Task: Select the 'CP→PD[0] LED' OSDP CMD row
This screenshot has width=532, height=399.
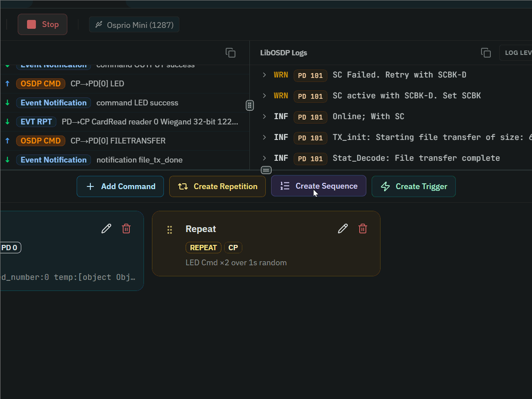Action: point(124,84)
